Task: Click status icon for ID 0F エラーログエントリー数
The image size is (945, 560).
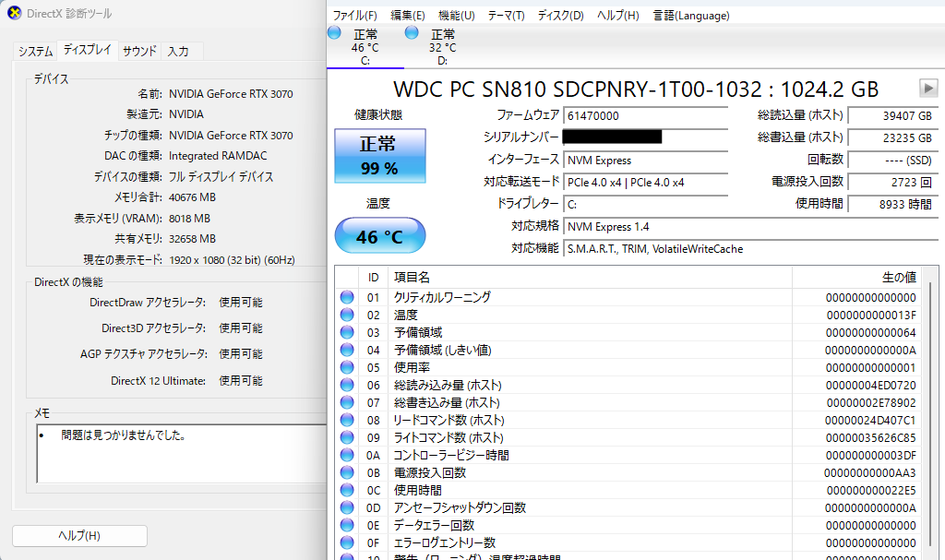Action: 347,542
